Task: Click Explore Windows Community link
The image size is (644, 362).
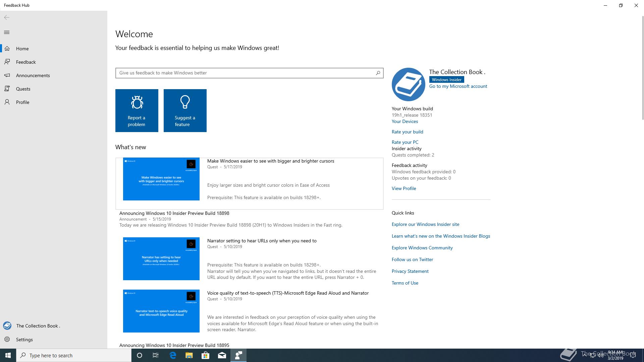Action: (422, 248)
